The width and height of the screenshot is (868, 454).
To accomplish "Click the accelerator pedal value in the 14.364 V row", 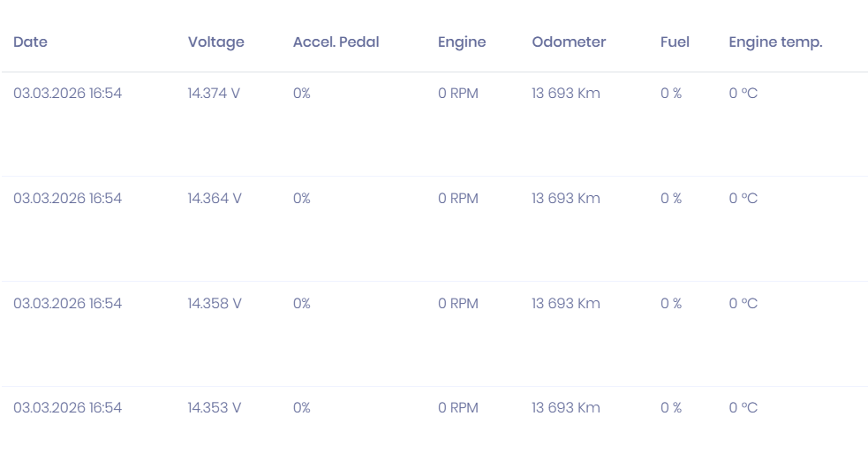I will pos(302,198).
